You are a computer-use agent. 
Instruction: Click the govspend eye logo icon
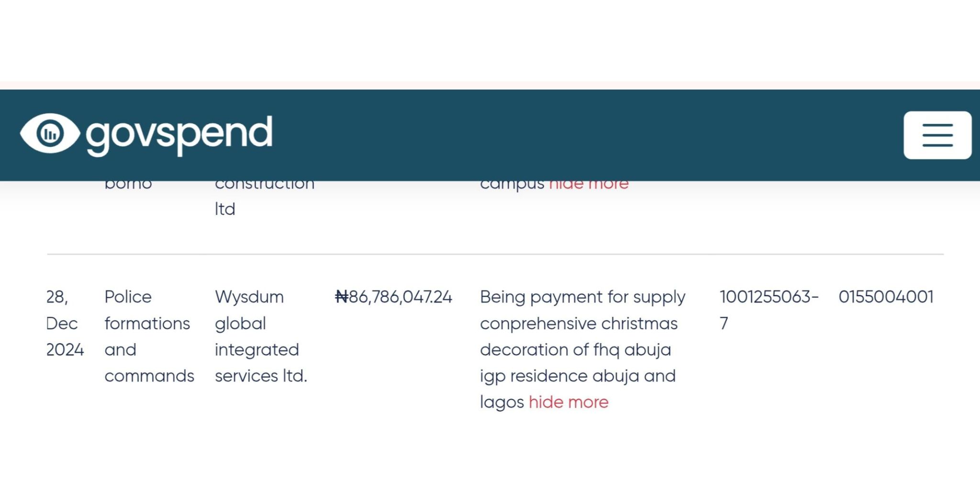coord(50,134)
